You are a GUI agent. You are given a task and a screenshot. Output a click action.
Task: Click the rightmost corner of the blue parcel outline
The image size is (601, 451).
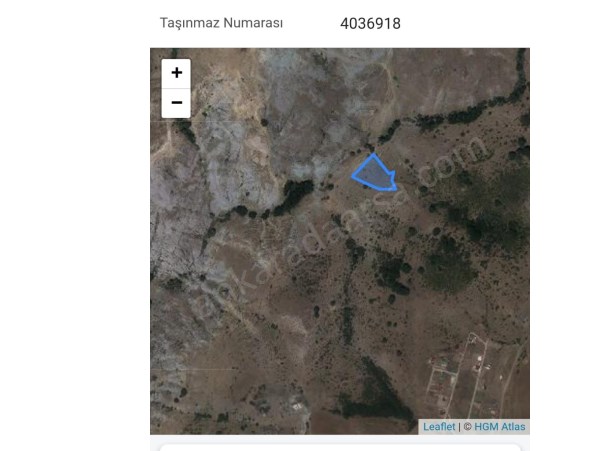pyautogui.click(x=395, y=188)
